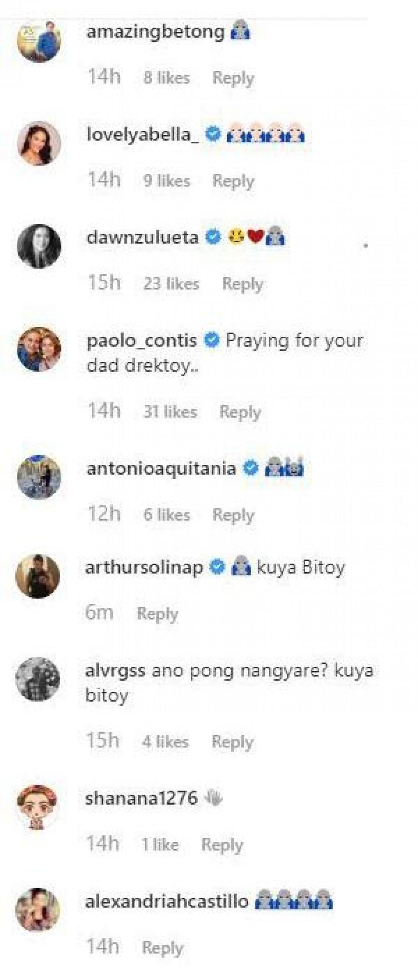The height and width of the screenshot is (980, 418).
Task: Click shanana1276 cartoon avatar
Action: coord(38,808)
